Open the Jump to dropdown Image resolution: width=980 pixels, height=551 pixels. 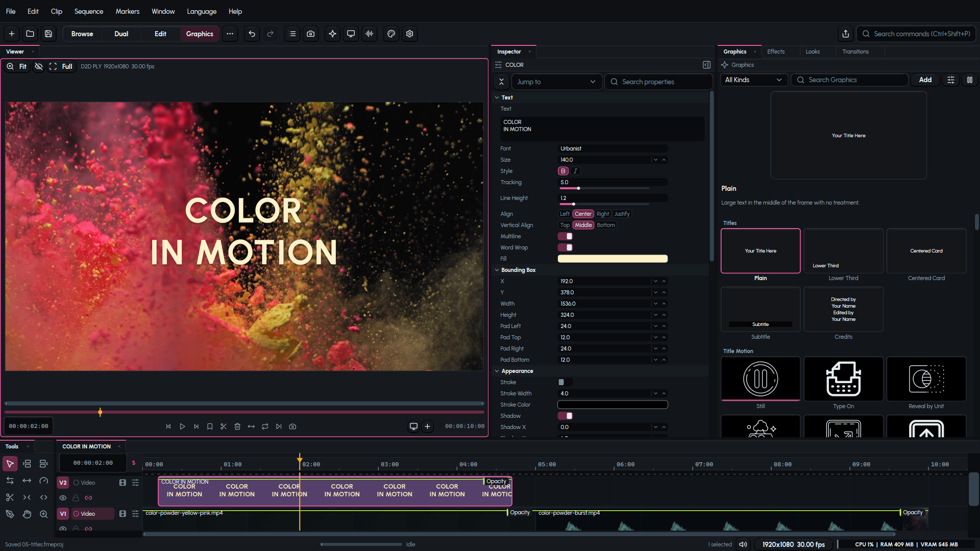pos(556,82)
